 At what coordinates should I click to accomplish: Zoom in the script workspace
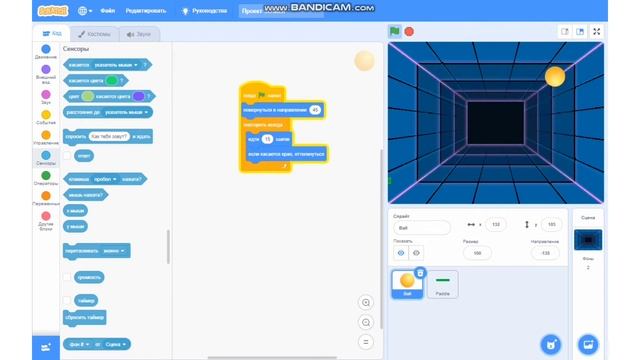pos(366,302)
